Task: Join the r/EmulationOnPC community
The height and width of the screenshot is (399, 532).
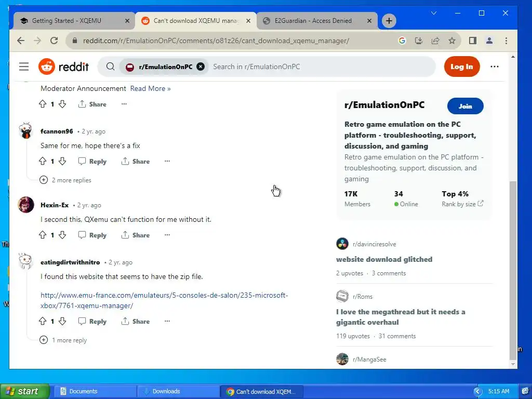Action: 465,106
